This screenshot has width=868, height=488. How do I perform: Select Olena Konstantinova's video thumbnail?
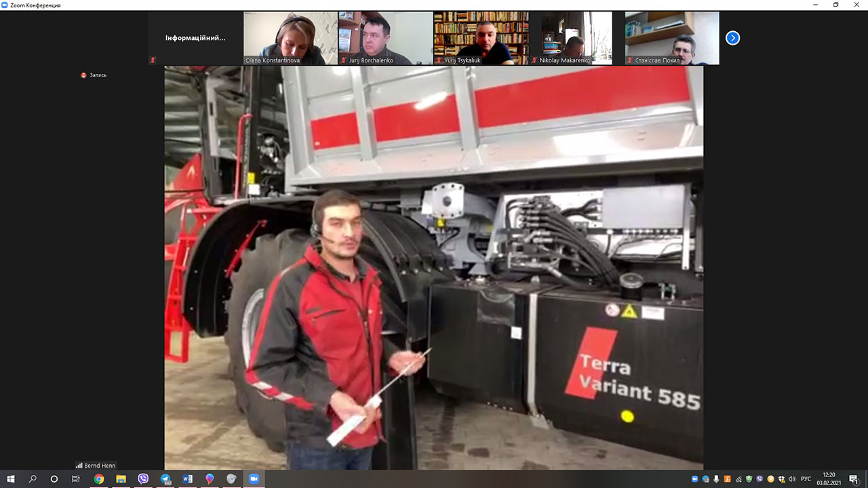(x=291, y=38)
